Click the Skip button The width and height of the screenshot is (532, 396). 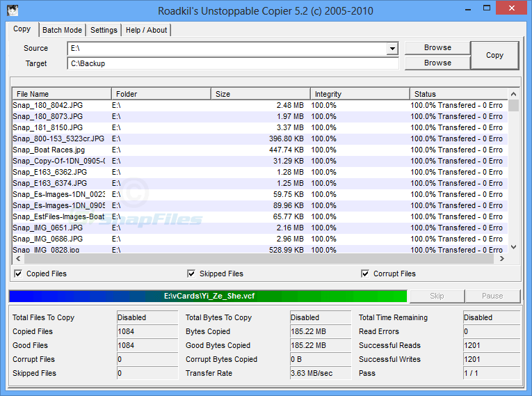[437, 296]
